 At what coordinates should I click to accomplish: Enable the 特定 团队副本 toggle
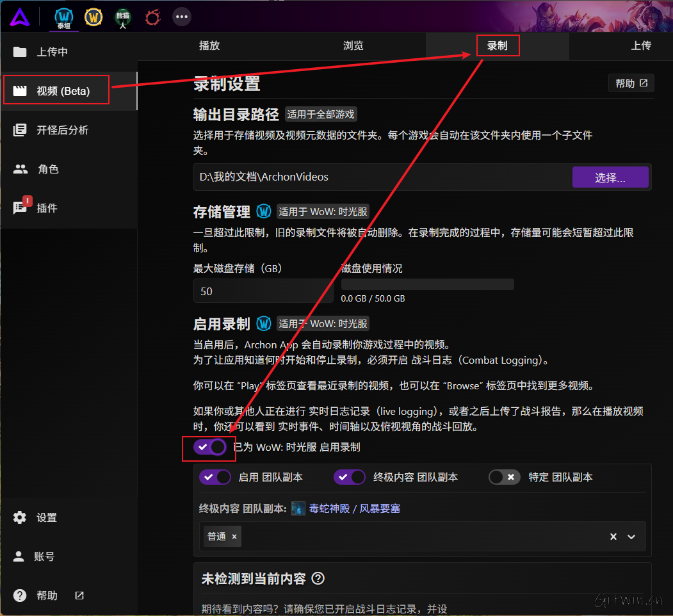pyautogui.click(x=505, y=477)
